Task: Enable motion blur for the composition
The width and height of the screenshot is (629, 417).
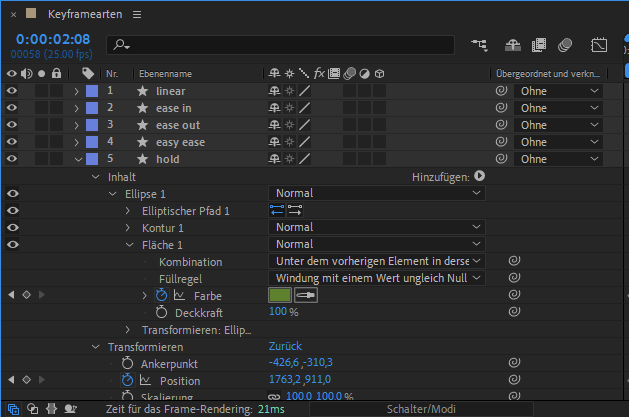Action: [565, 45]
